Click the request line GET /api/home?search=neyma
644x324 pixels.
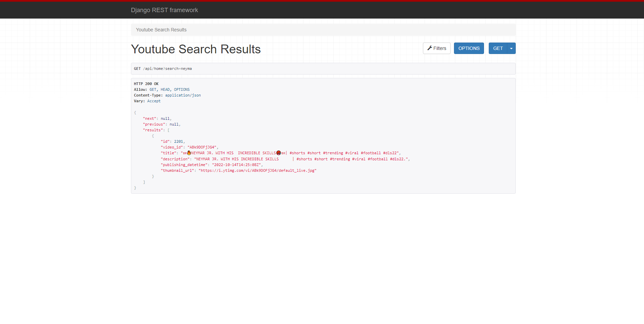coord(163,69)
